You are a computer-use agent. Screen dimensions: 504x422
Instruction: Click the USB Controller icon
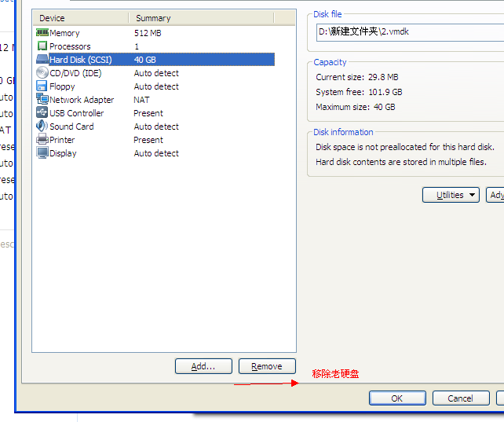[42, 112]
